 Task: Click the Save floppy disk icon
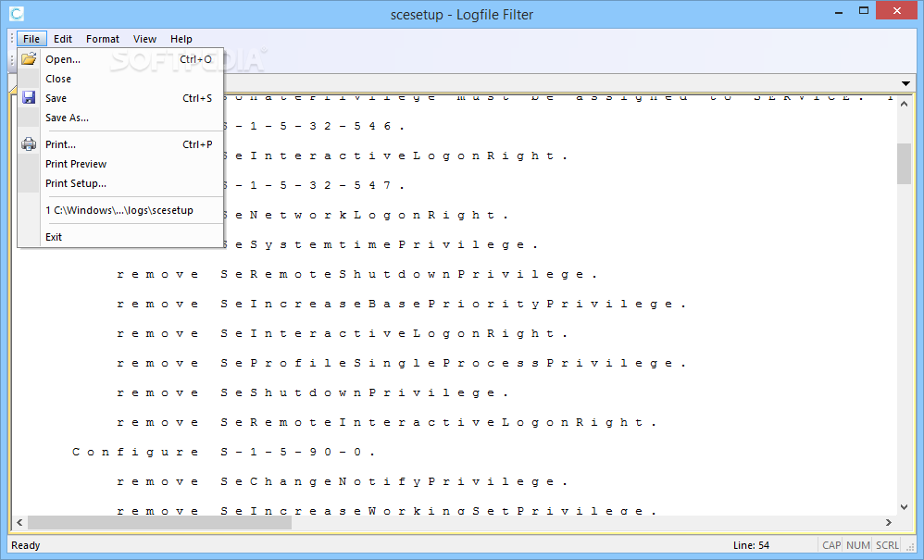pyautogui.click(x=29, y=98)
